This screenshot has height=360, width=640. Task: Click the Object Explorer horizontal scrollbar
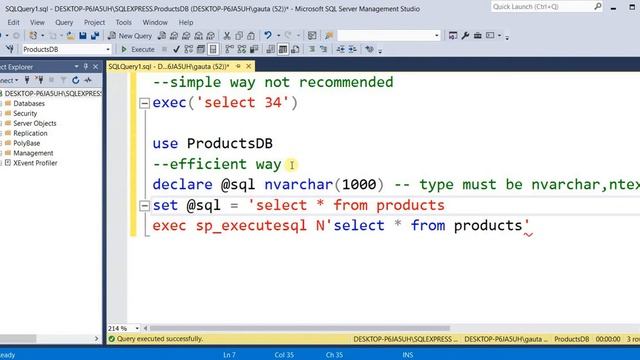click(x=18, y=338)
